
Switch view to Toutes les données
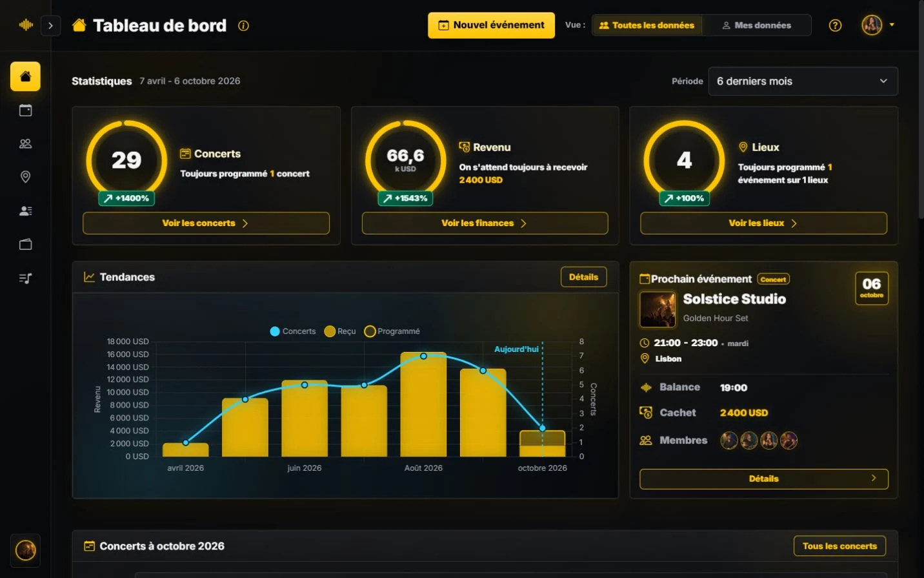point(647,25)
